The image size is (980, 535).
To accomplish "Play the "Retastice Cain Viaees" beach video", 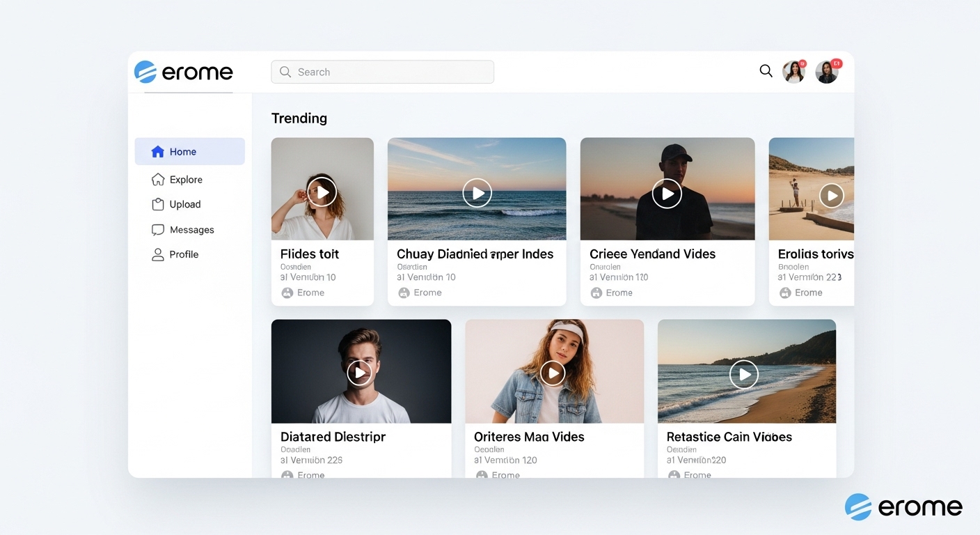I will tap(744, 375).
